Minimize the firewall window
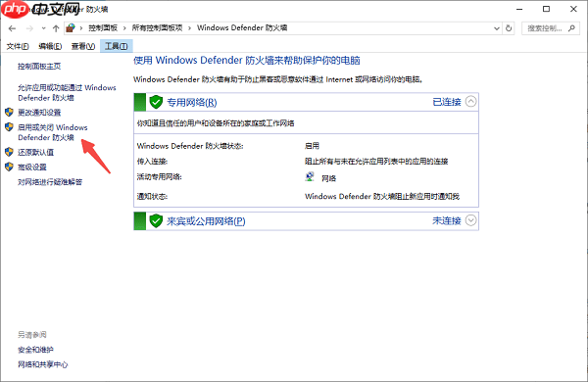588x382 pixels. coord(519,9)
